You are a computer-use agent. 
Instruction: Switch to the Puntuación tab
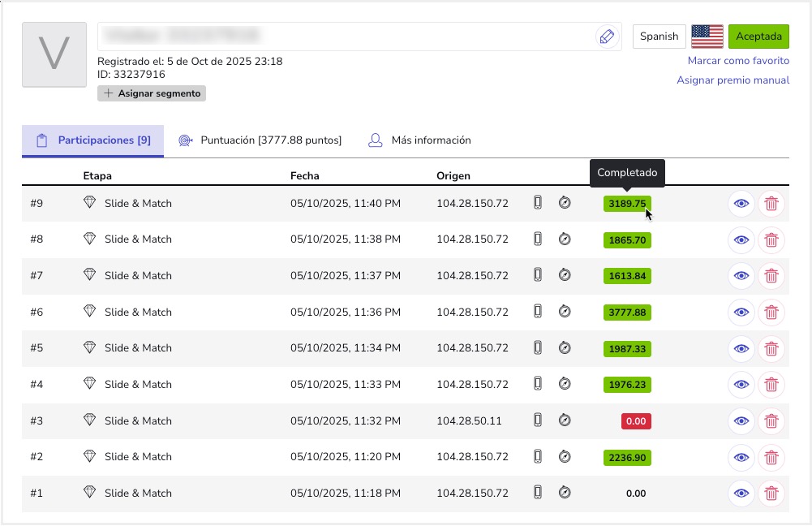(x=260, y=140)
